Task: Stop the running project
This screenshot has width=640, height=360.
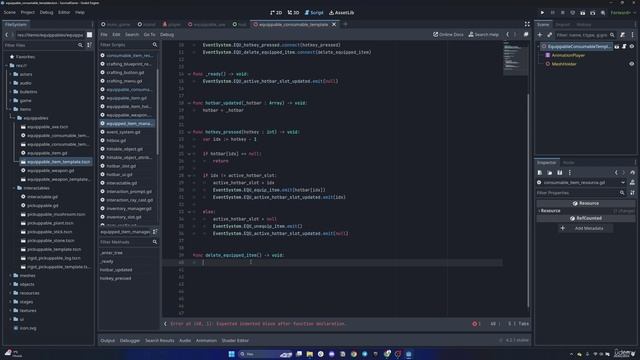Action: click(562, 13)
